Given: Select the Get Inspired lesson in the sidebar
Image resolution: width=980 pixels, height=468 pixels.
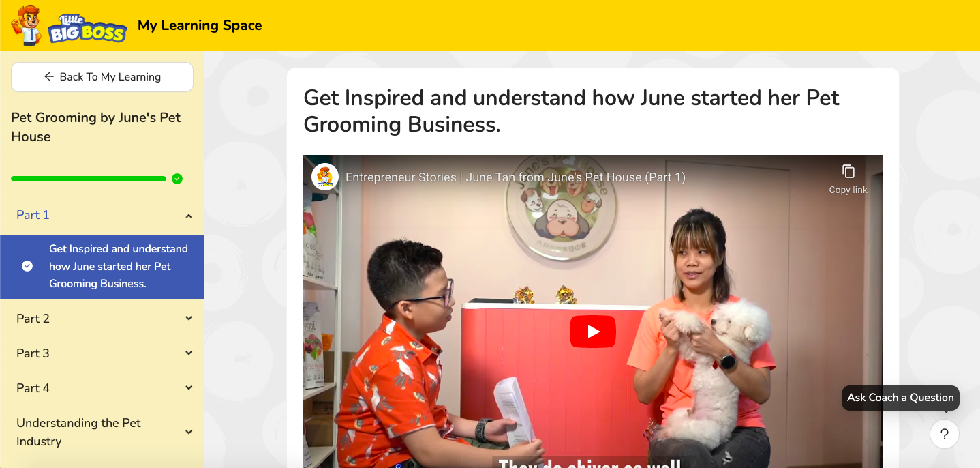Looking at the screenshot, I should 102,267.
